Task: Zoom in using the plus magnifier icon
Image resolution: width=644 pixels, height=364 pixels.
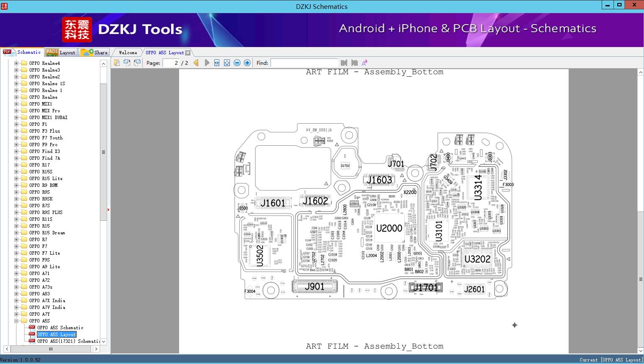Action: (x=247, y=62)
